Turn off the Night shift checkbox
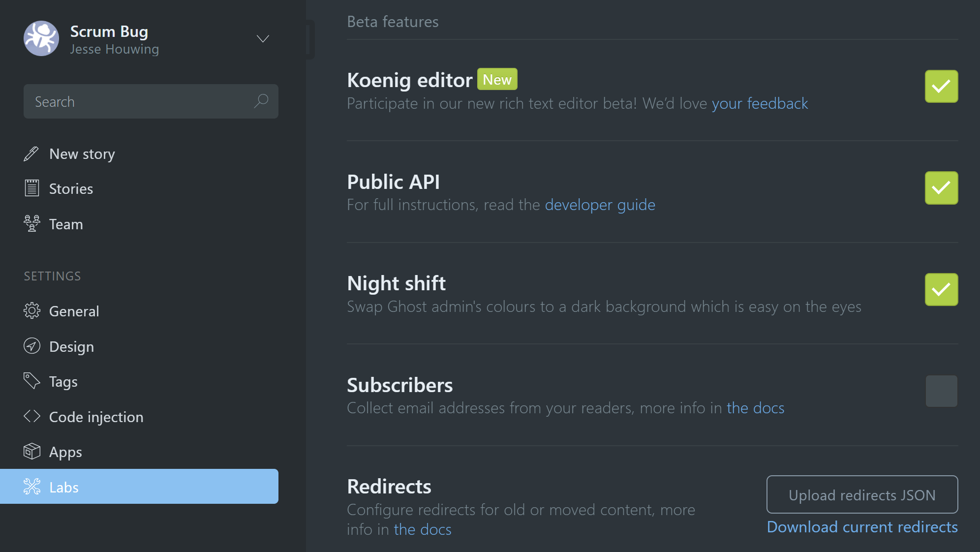The image size is (980, 552). 941,290
